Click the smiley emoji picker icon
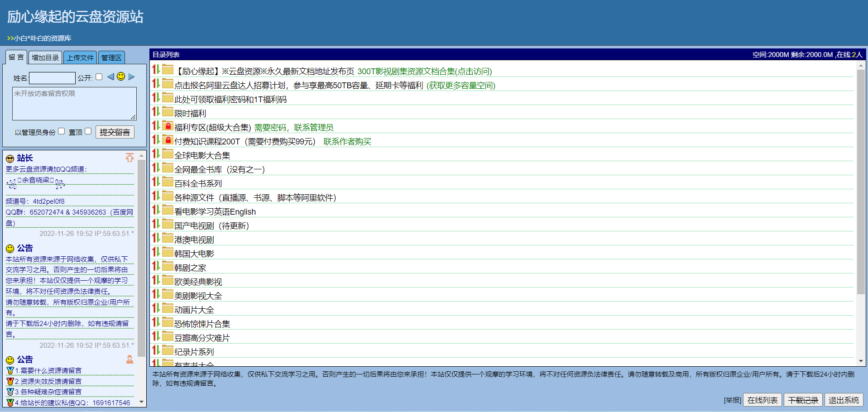 pyautogui.click(x=121, y=77)
